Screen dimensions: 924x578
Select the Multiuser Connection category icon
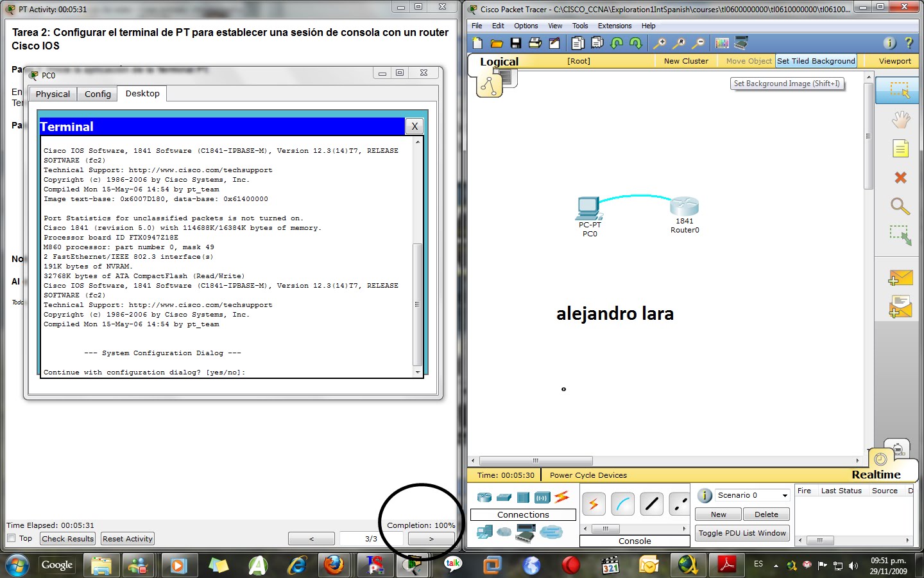pyautogui.click(x=551, y=532)
